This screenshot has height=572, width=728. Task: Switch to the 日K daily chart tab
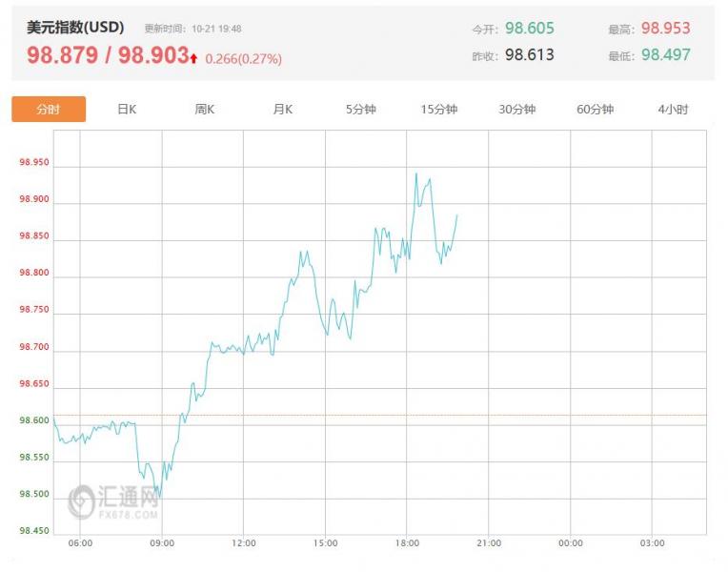127,110
